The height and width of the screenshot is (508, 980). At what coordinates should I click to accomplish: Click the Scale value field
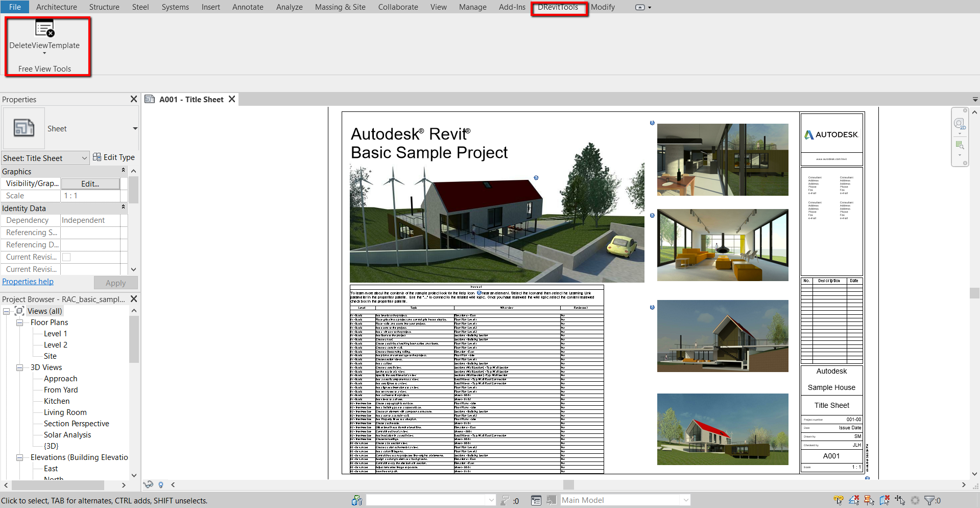point(90,196)
